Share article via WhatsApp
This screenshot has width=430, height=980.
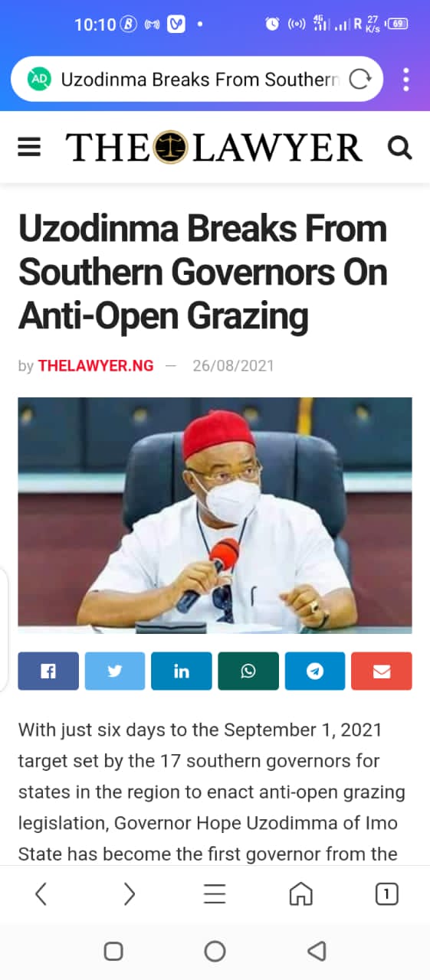pos(248,671)
